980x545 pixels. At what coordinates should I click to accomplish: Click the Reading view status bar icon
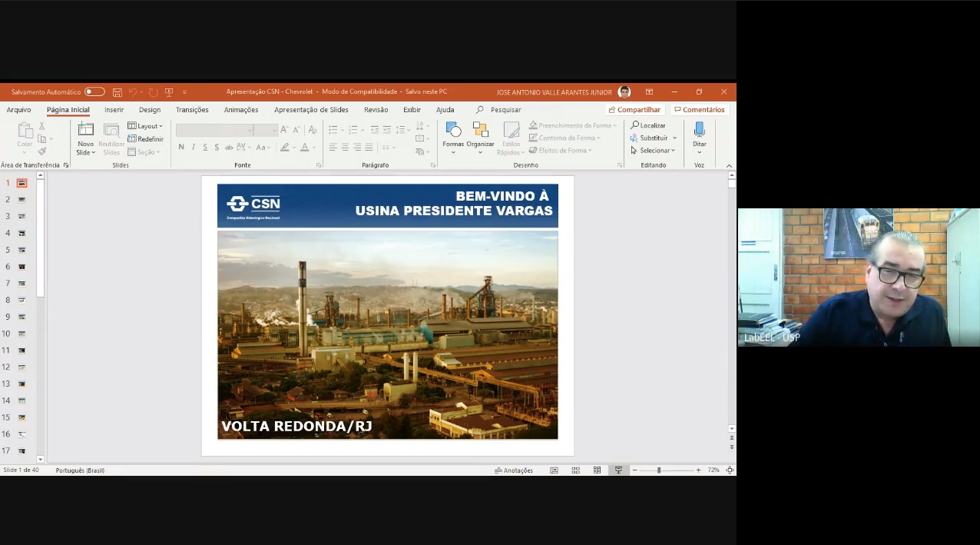tap(597, 470)
